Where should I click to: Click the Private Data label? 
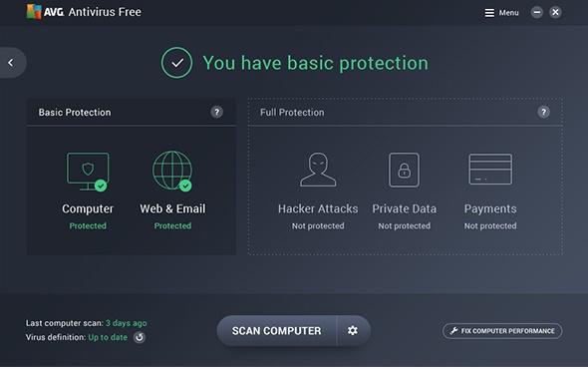tap(405, 208)
